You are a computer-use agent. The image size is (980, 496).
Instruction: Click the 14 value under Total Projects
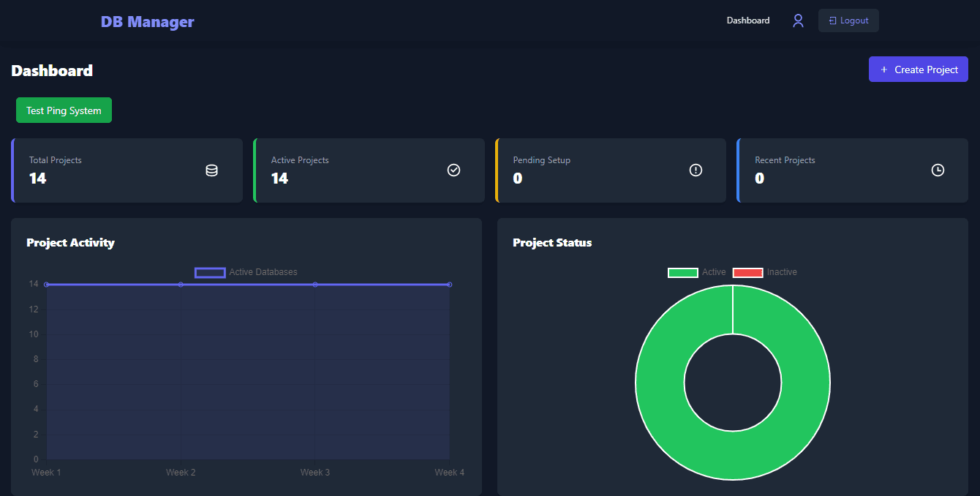(x=37, y=179)
